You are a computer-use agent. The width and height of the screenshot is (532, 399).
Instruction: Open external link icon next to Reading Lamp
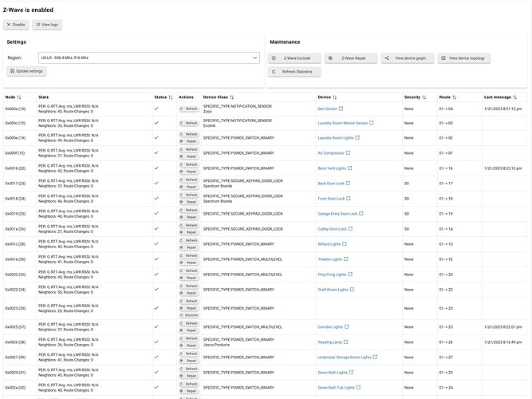click(x=345, y=342)
